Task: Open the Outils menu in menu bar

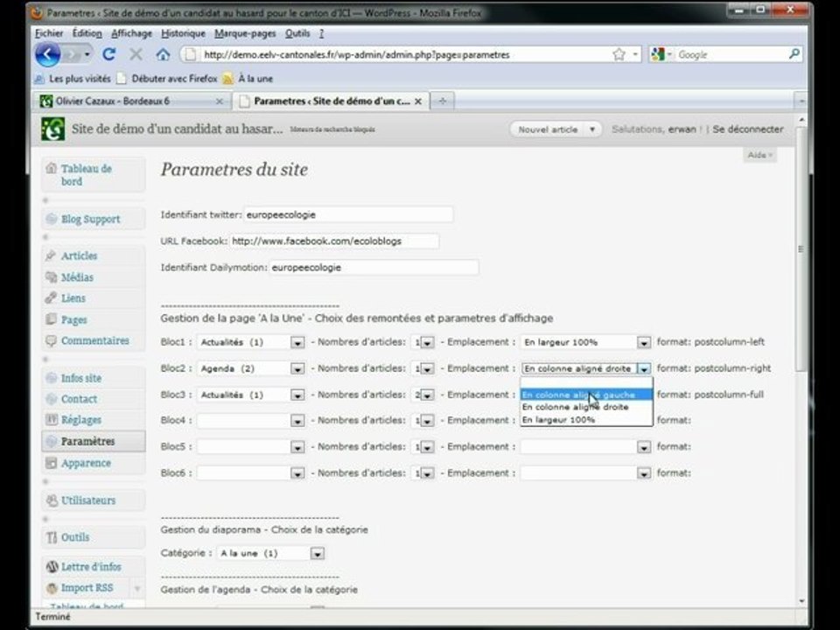Action: tap(297, 33)
